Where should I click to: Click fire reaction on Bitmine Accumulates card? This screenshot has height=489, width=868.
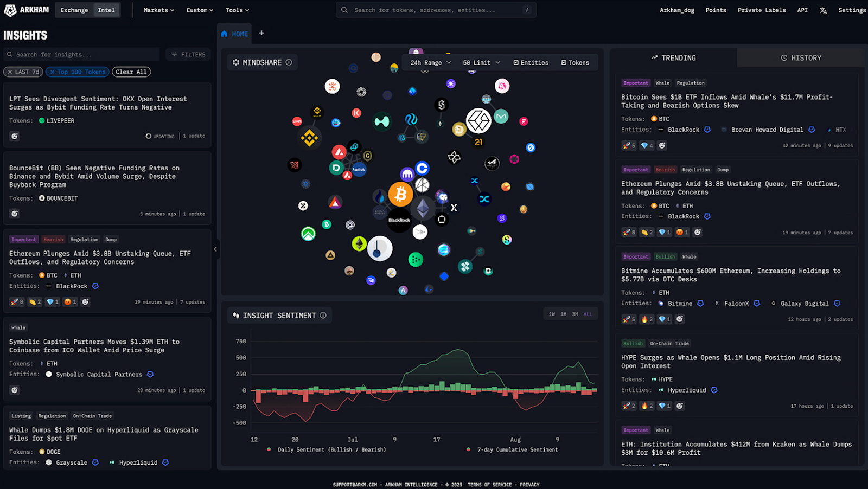pyautogui.click(x=647, y=319)
